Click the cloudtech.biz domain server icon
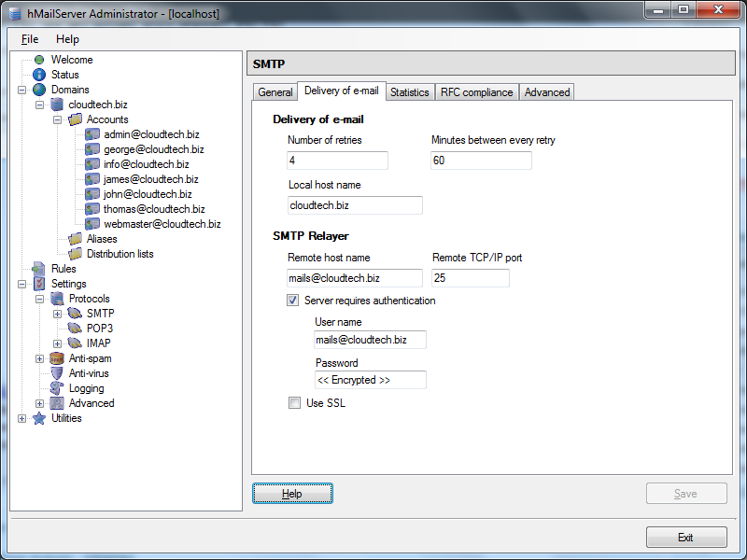 tap(57, 105)
